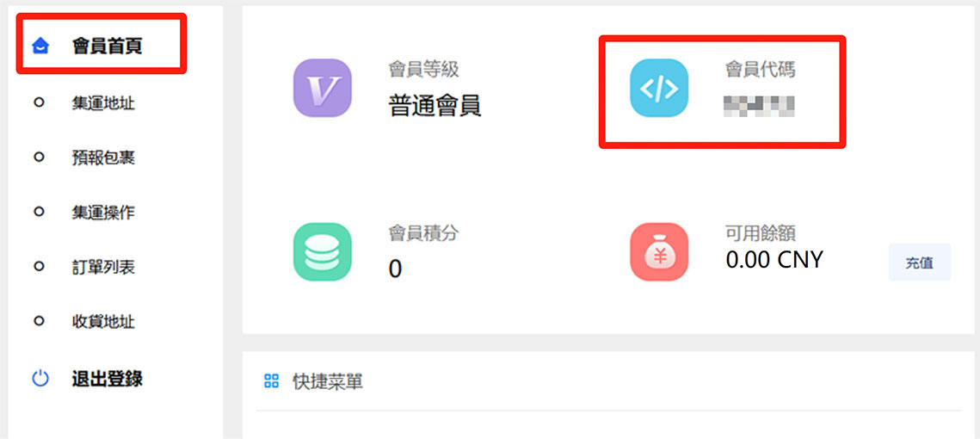Click the blue code brackets member code icon

click(x=659, y=88)
